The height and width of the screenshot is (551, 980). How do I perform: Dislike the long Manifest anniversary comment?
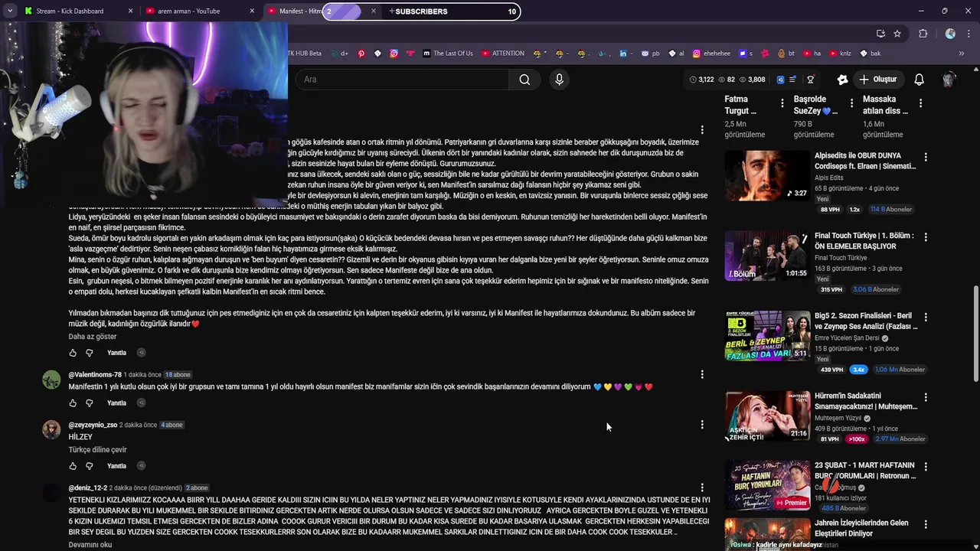[90, 353]
